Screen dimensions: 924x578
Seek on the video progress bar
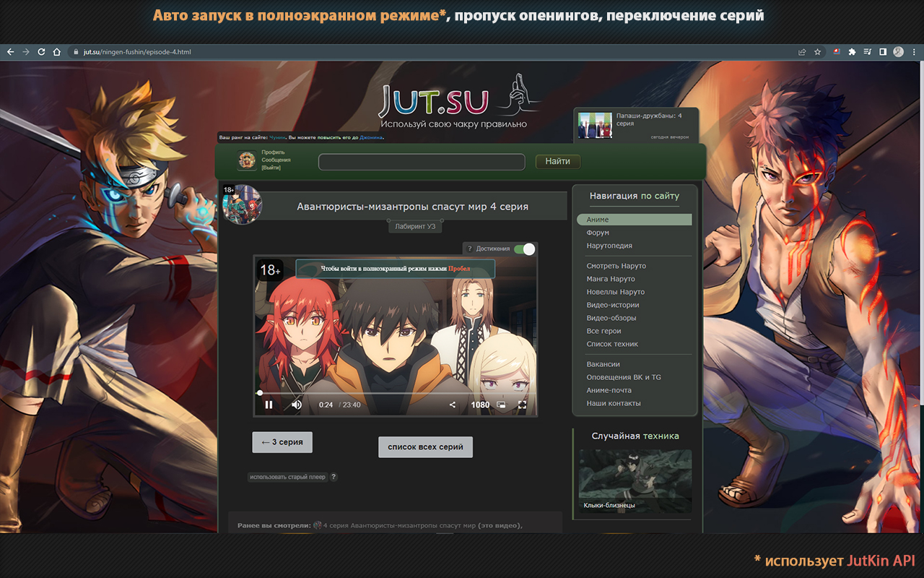click(395, 393)
